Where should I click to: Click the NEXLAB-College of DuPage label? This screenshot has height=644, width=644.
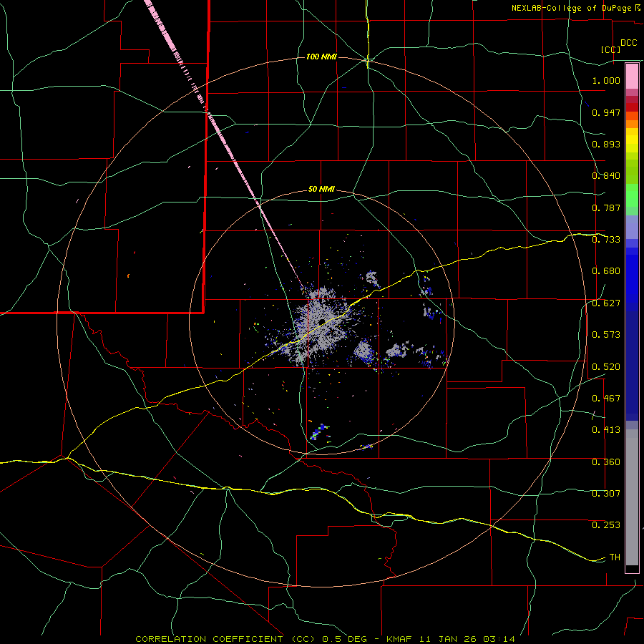click(571, 8)
